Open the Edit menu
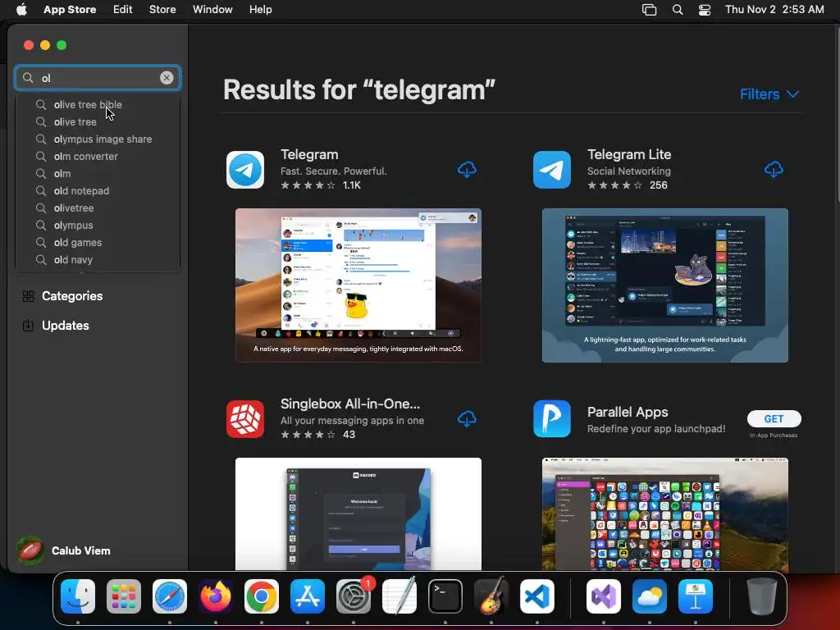The image size is (840, 630). (x=123, y=10)
